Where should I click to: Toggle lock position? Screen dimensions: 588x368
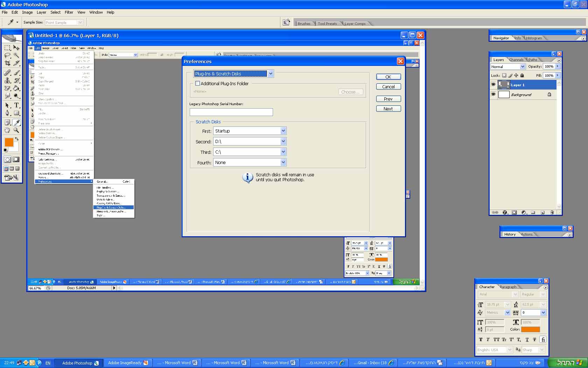516,75
